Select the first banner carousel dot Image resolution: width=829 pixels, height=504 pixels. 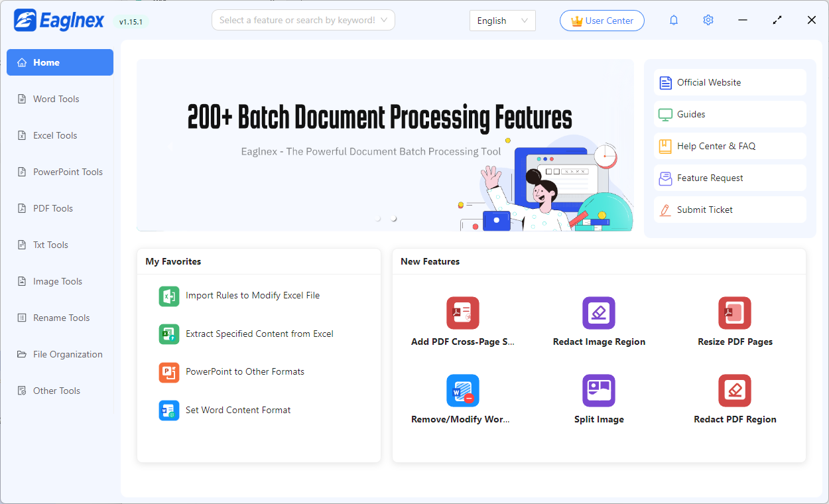pos(378,218)
